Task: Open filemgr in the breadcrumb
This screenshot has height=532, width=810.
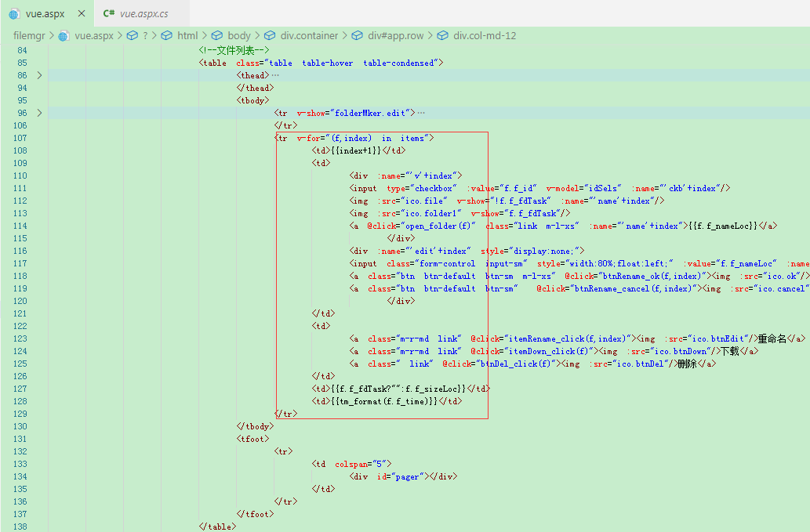Action: tap(29, 35)
